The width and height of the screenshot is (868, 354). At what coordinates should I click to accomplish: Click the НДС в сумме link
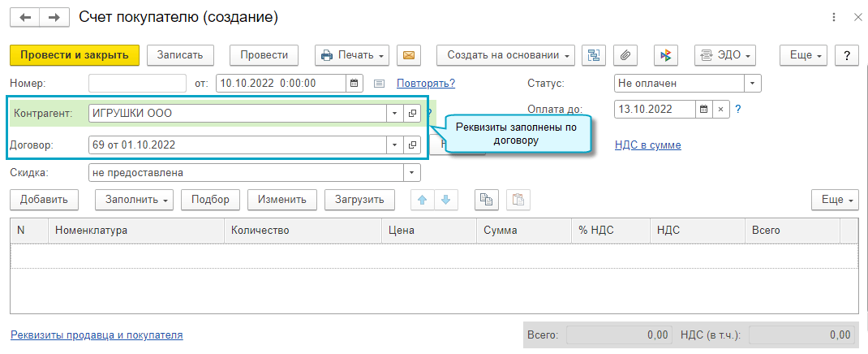coord(649,145)
